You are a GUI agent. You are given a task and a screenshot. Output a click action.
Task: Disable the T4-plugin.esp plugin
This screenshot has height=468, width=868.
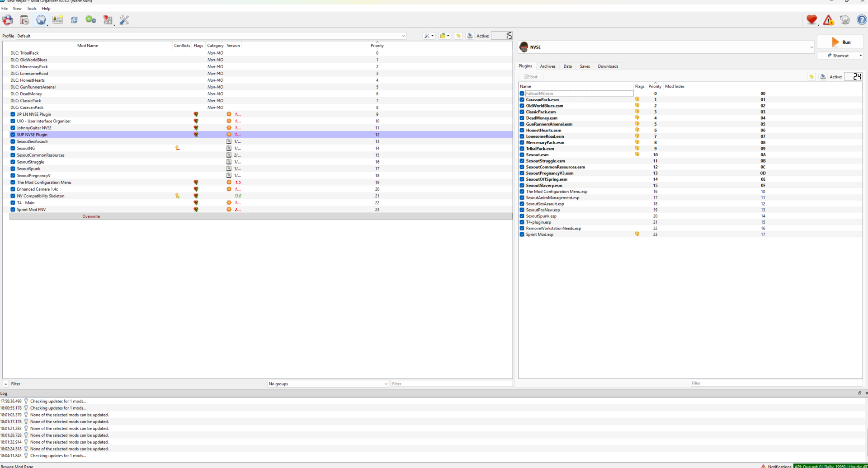(x=522, y=222)
